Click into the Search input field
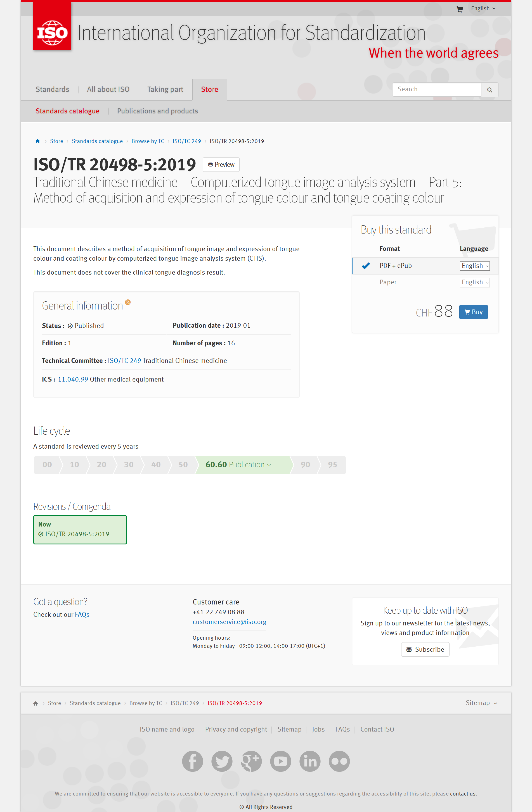This screenshot has height=812, width=532. tap(436, 89)
